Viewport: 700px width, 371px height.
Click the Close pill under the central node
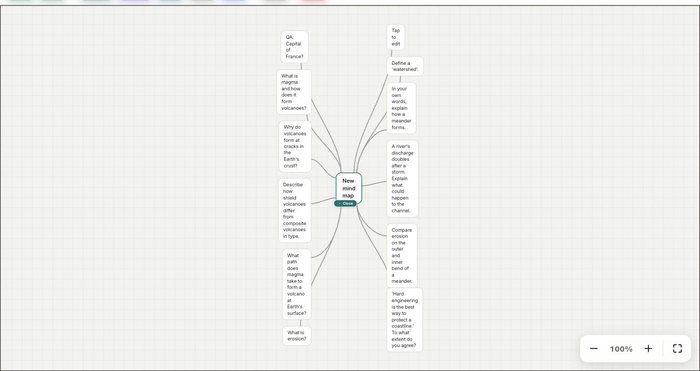[346, 203]
